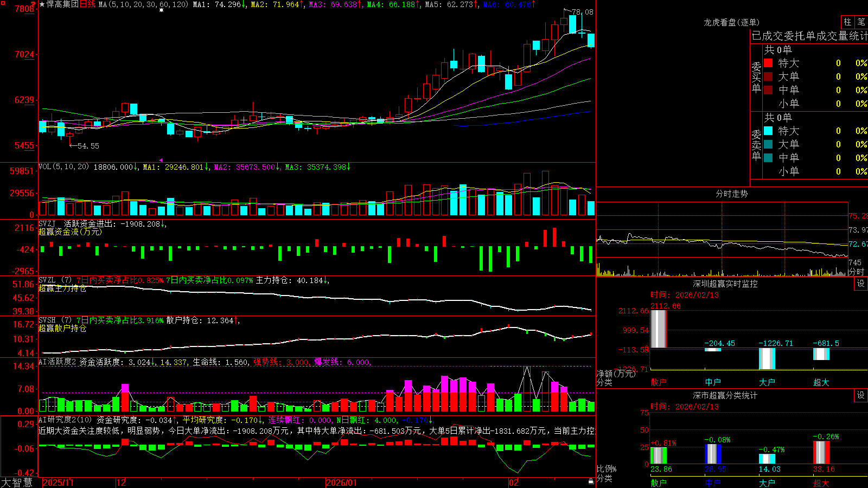
Task: Click the red 日线 period label
Action: (87, 4)
